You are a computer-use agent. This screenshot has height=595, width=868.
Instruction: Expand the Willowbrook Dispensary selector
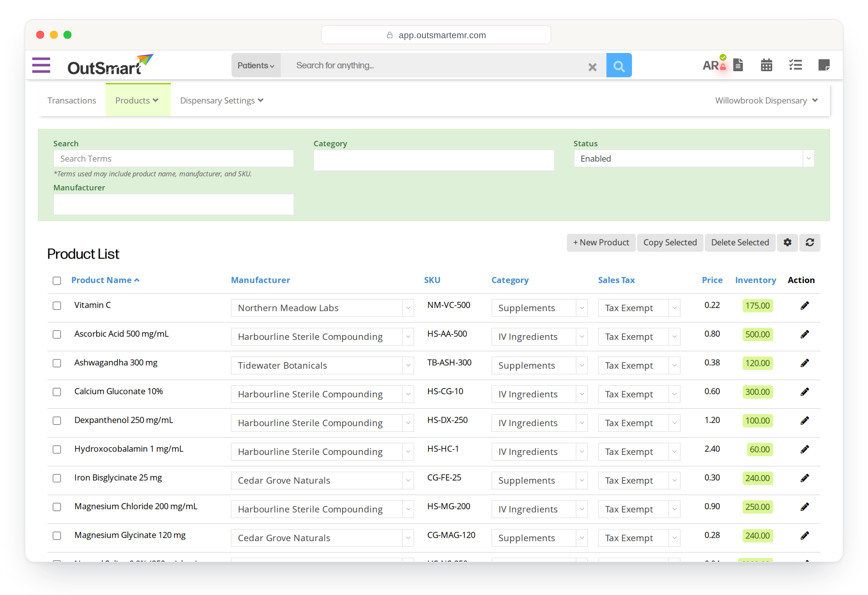pos(766,101)
